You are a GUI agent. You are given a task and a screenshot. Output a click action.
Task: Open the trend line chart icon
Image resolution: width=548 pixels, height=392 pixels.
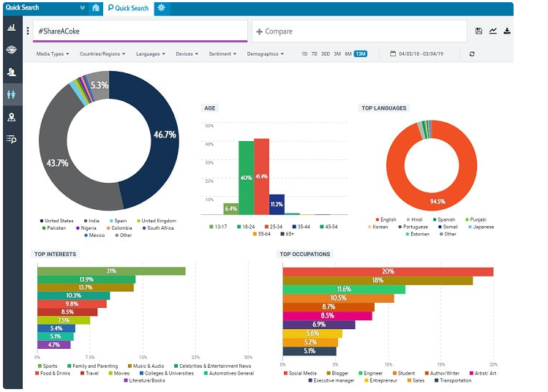[x=493, y=31]
